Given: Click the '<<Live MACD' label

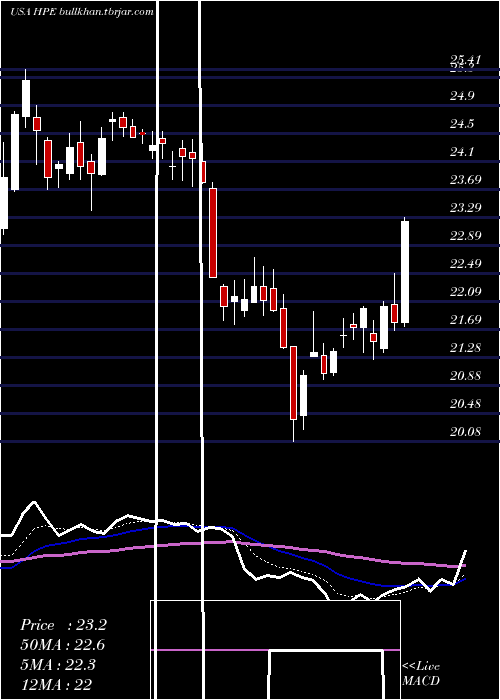Looking at the screenshot, I should tap(421, 674).
